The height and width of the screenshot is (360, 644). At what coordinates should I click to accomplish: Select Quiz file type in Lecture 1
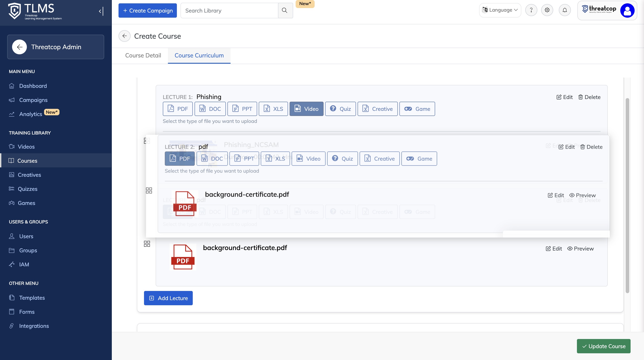pos(340,109)
